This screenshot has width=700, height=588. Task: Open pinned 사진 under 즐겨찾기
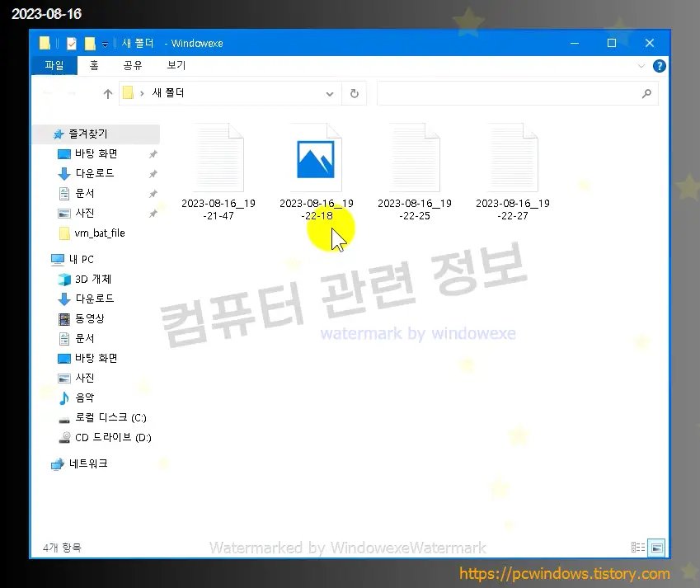tap(84, 213)
